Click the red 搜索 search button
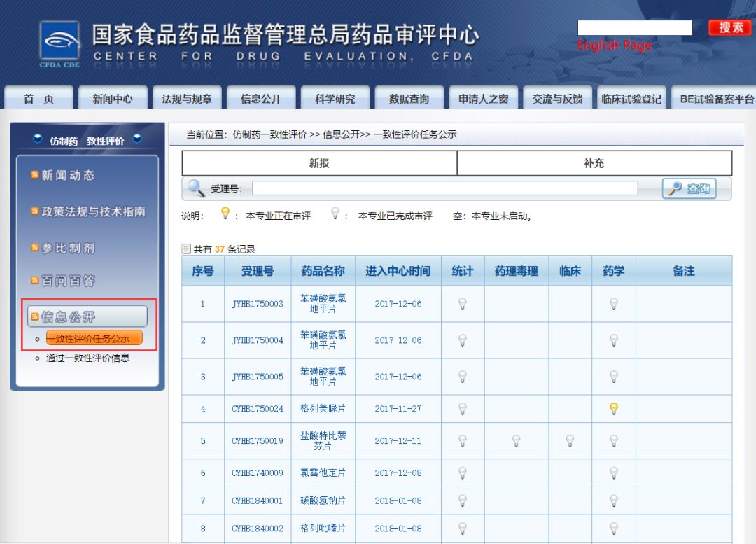Image resolution: width=756 pixels, height=544 pixels. pos(730,27)
